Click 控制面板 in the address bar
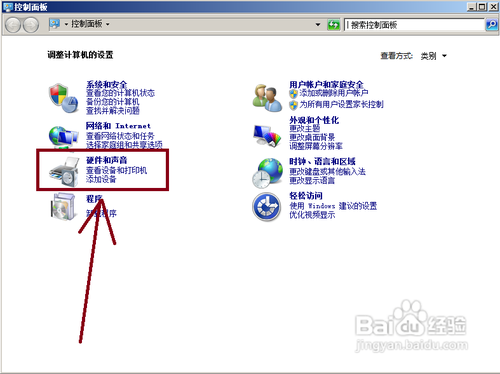The height and width of the screenshot is (374, 500). point(87,24)
